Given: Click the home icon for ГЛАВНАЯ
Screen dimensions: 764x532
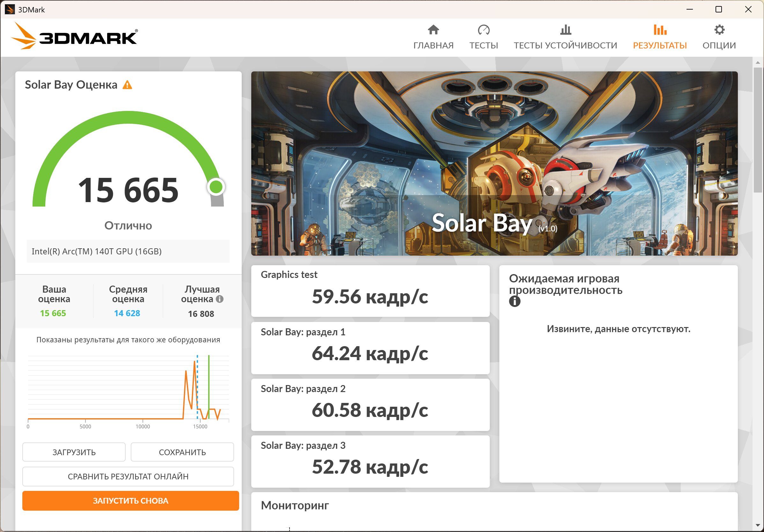Looking at the screenshot, I should point(433,30).
